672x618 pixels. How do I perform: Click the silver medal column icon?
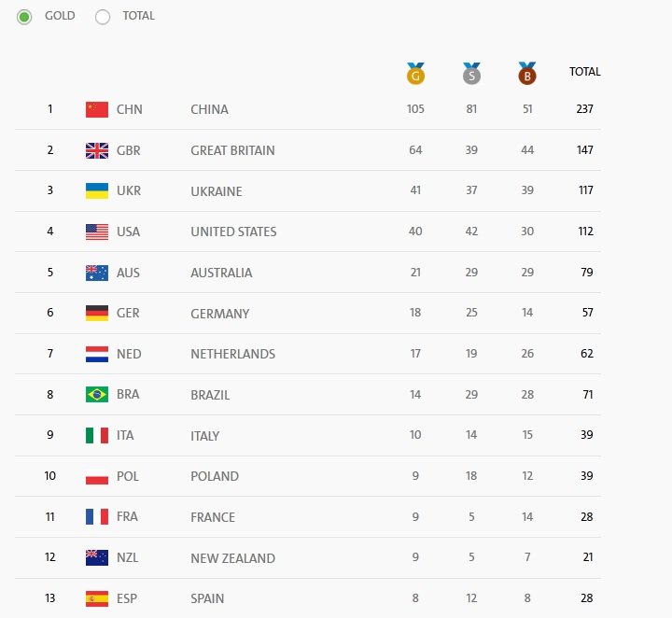471,74
